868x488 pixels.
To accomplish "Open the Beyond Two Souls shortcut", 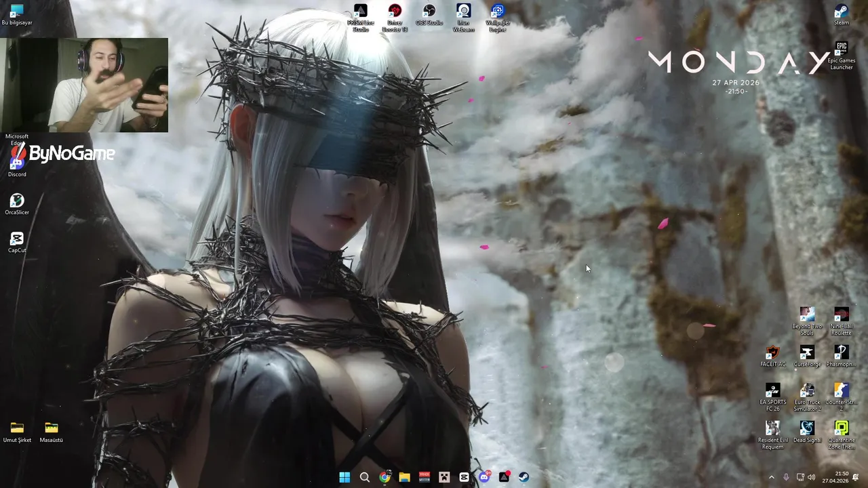I will [x=807, y=321].
